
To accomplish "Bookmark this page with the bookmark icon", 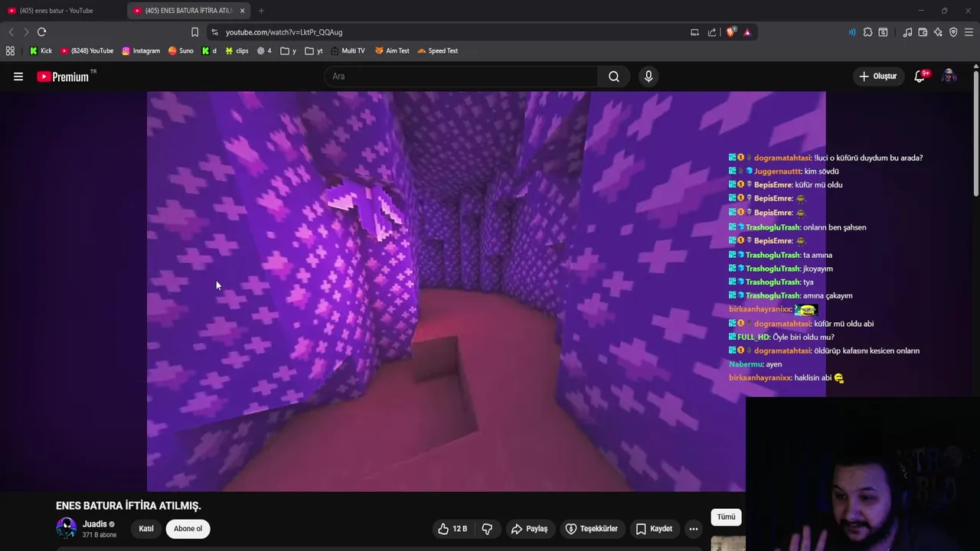I will click(194, 32).
